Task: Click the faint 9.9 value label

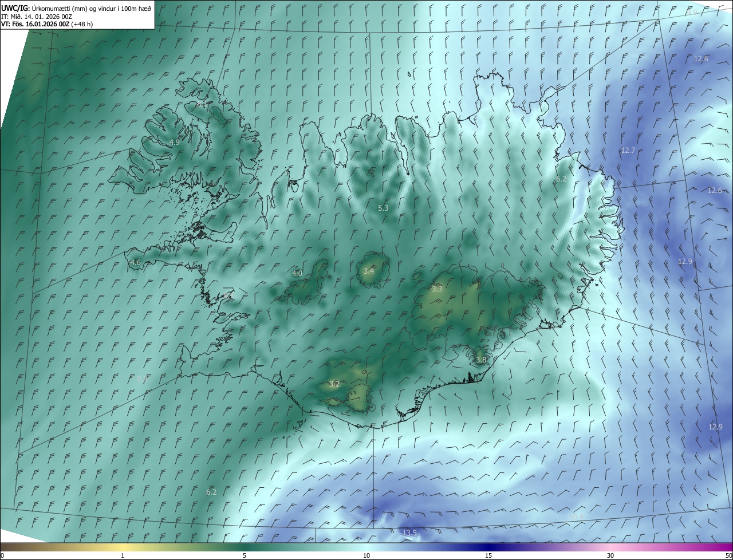Action: [x=692, y=12]
